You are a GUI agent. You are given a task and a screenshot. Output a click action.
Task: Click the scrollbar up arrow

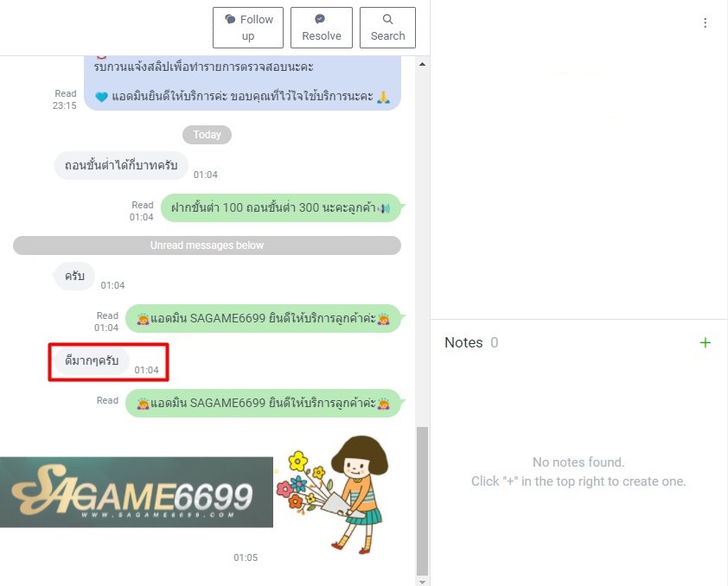tap(422, 65)
